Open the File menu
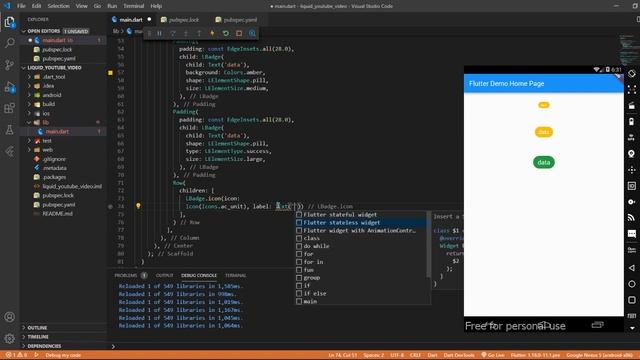Image resolution: width=640 pixels, height=360 pixels. (21, 6)
